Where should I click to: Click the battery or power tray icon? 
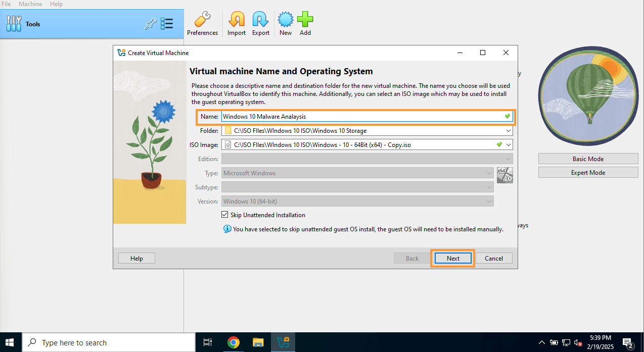pyautogui.click(x=554, y=342)
